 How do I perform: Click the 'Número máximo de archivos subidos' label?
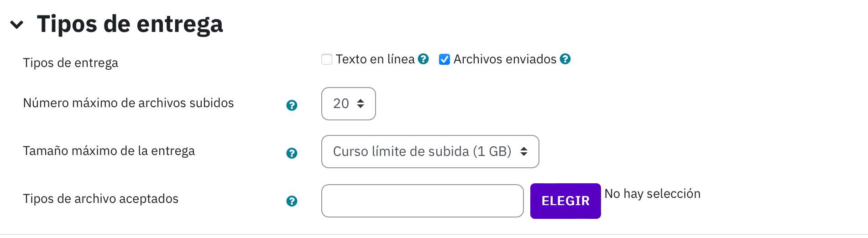pyautogui.click(x=128, y=103)
